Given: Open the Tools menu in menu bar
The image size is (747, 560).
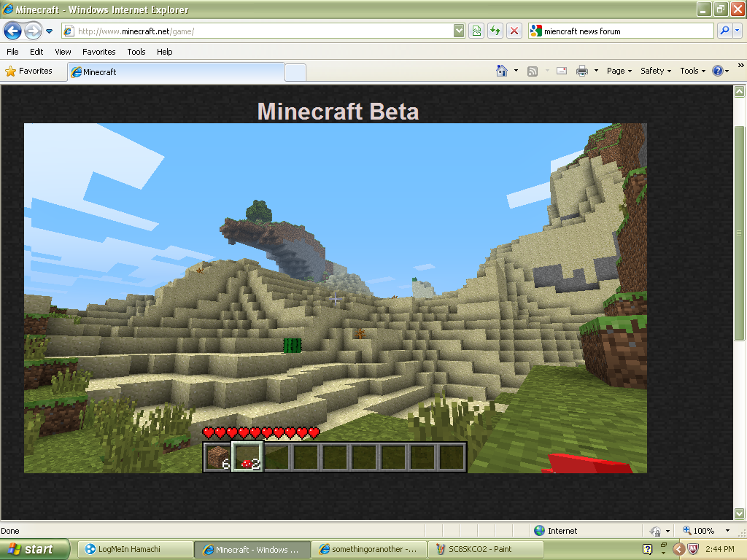Looking at the screenshot, I should point(136,52).
